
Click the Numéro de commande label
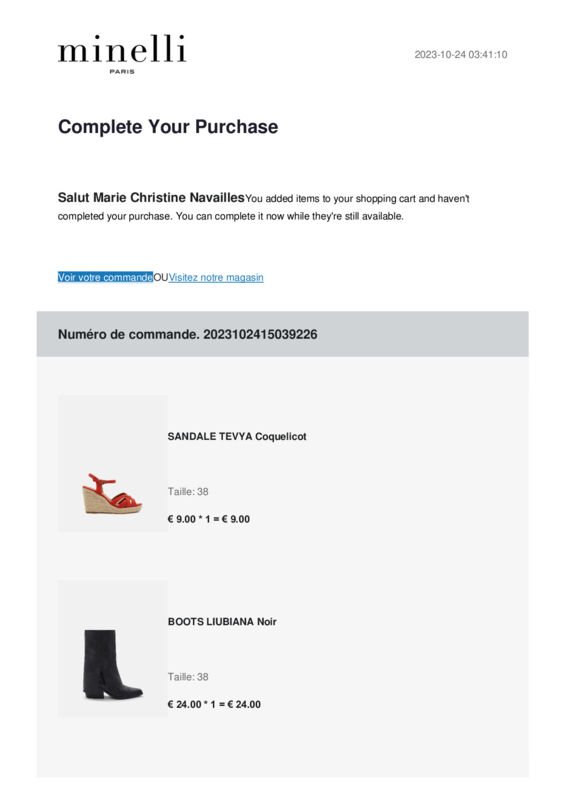[129, 334]
